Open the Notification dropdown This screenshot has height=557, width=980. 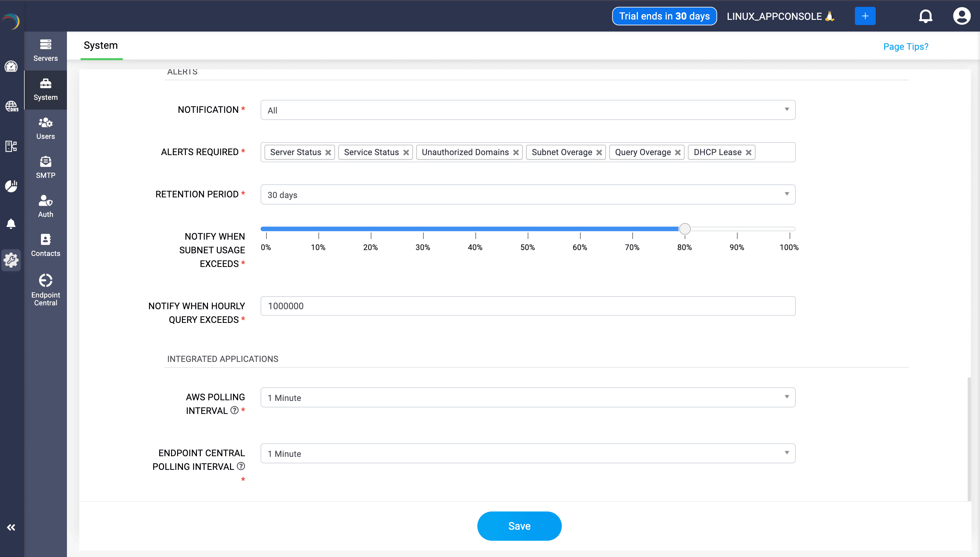pyautogui.click(x=527, y=110)
